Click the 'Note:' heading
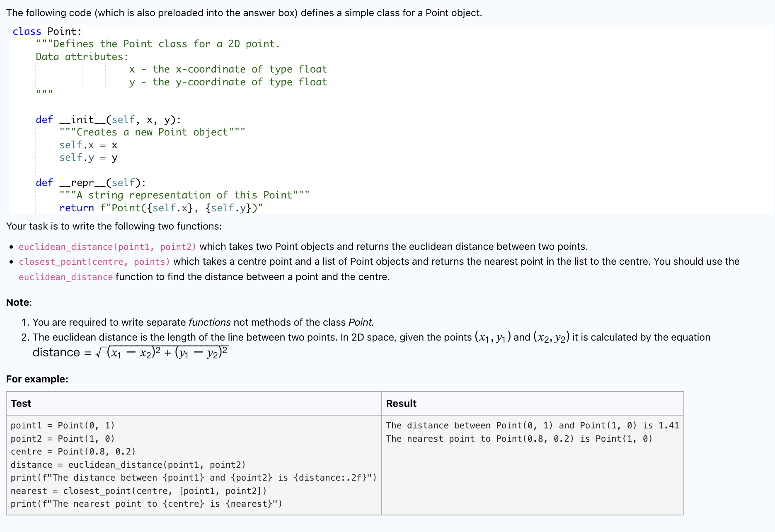The image size is (775, 532). coord(19,302)
